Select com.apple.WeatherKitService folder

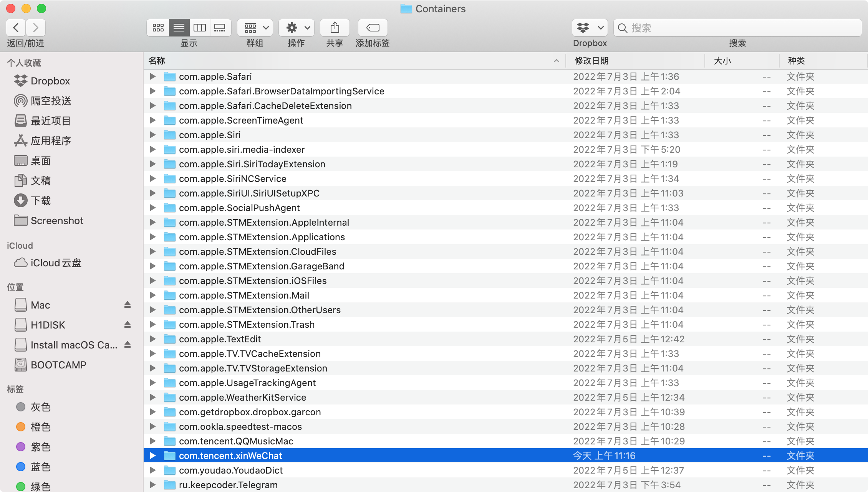(x=506, y=397)
